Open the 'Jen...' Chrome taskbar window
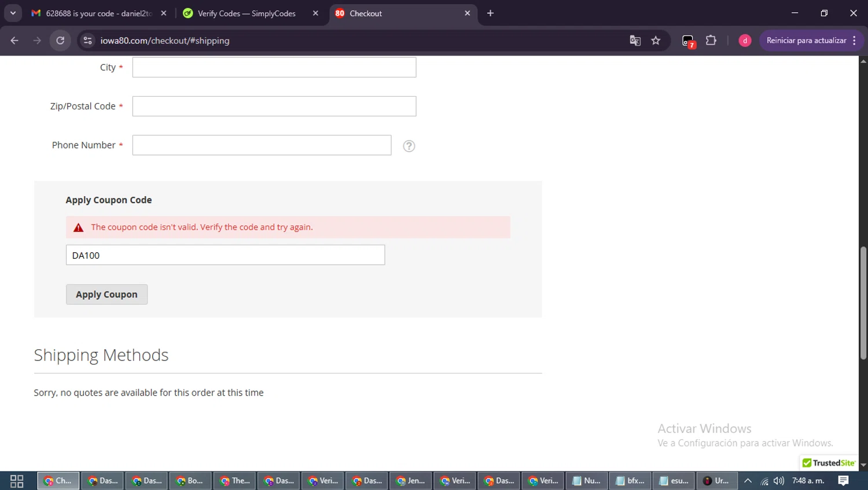This screenshot has height=490, width=868. click(x=410, y=481)
